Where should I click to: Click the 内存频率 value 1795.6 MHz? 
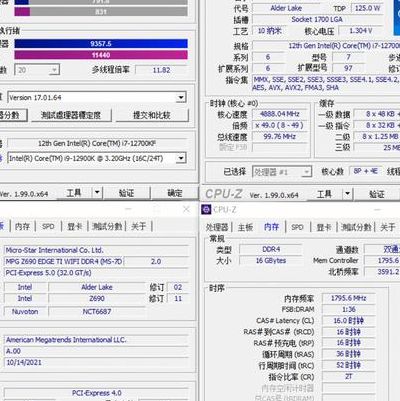(x=349, y=298)
